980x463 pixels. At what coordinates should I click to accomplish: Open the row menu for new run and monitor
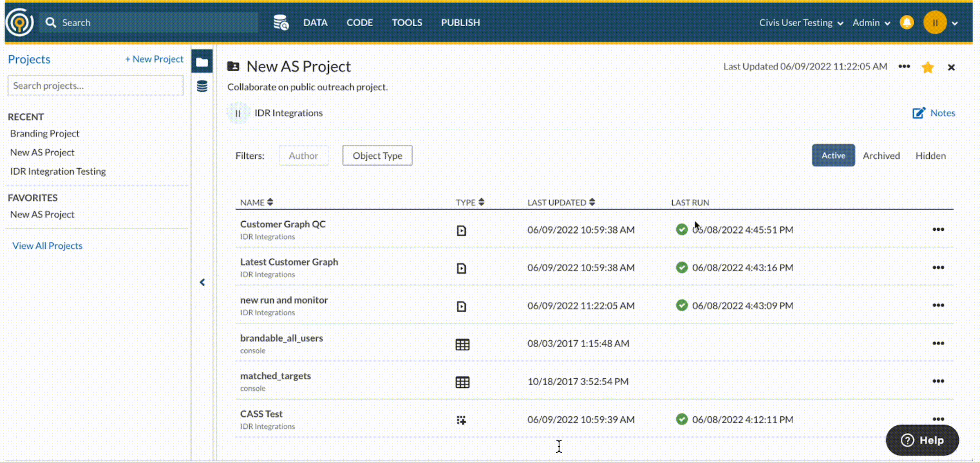[x=938, y=305]
